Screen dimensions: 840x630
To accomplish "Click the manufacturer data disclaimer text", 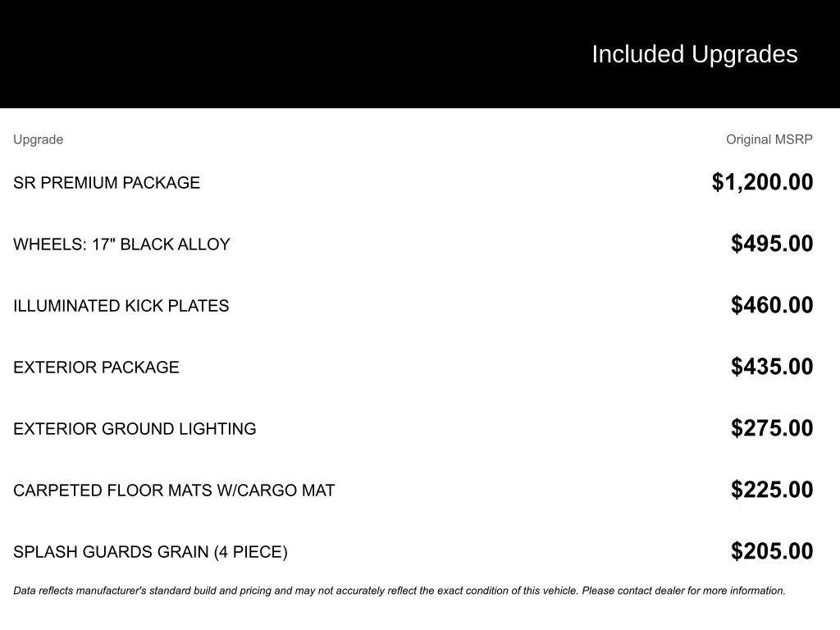I will point(328,591).
